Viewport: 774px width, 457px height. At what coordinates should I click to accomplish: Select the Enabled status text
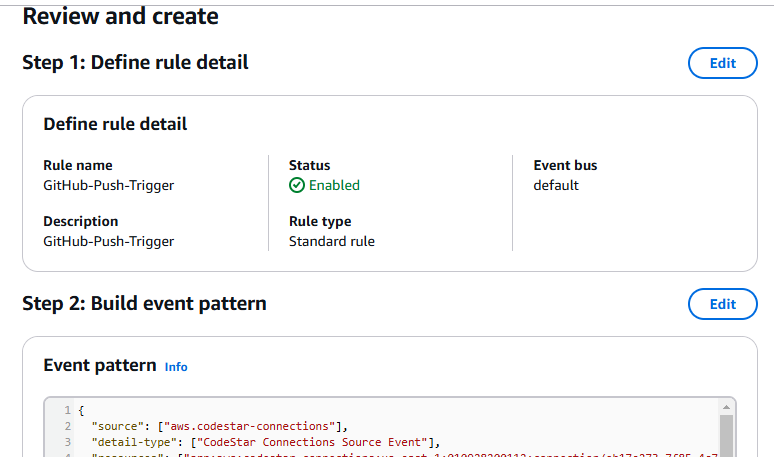point(334,185)
